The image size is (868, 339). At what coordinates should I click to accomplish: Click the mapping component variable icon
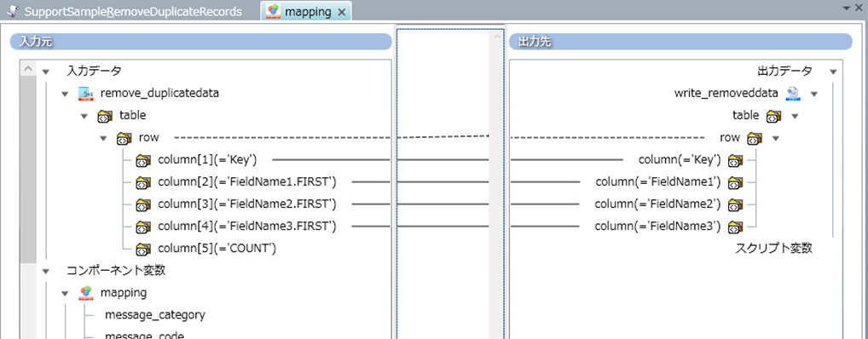[x=84, y=292]
